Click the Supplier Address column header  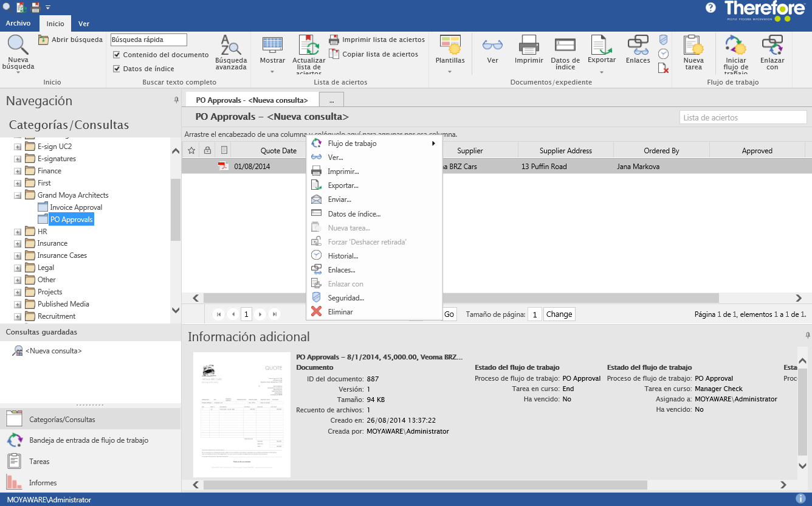[566, 150]
